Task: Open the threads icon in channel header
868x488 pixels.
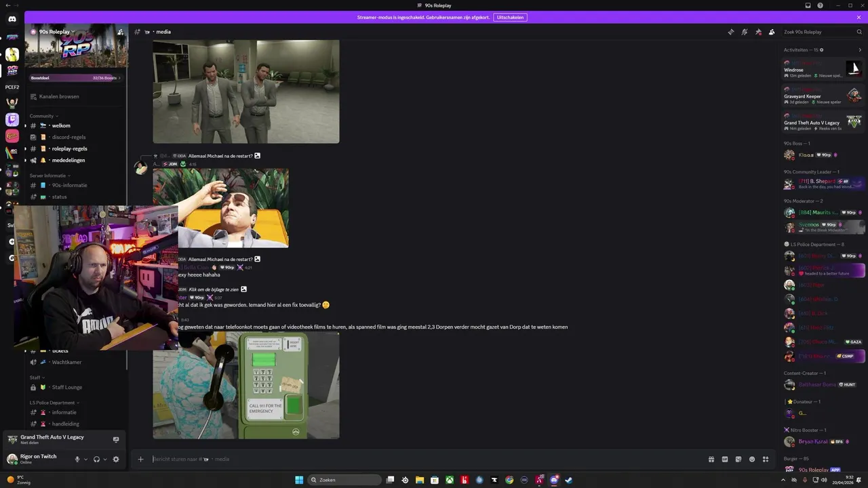Action: (x=730, y=32)
